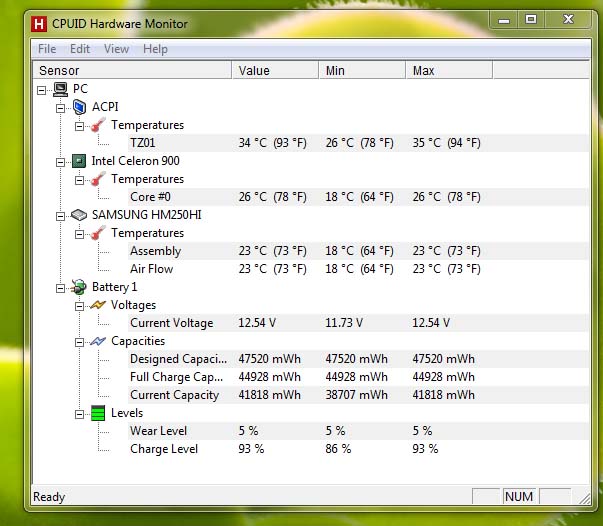This screenshot has height=526, width=603.
Task: Collapse Temperatures under SAMSUNG HM250HI
Action: (x=79, y=235)
